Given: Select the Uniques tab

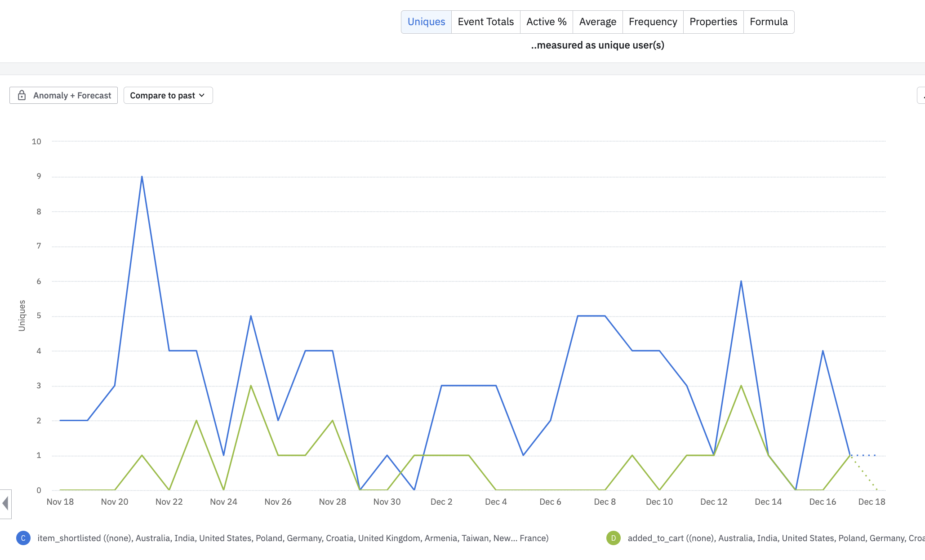Looking at the screenshot, I should [426, 22].
